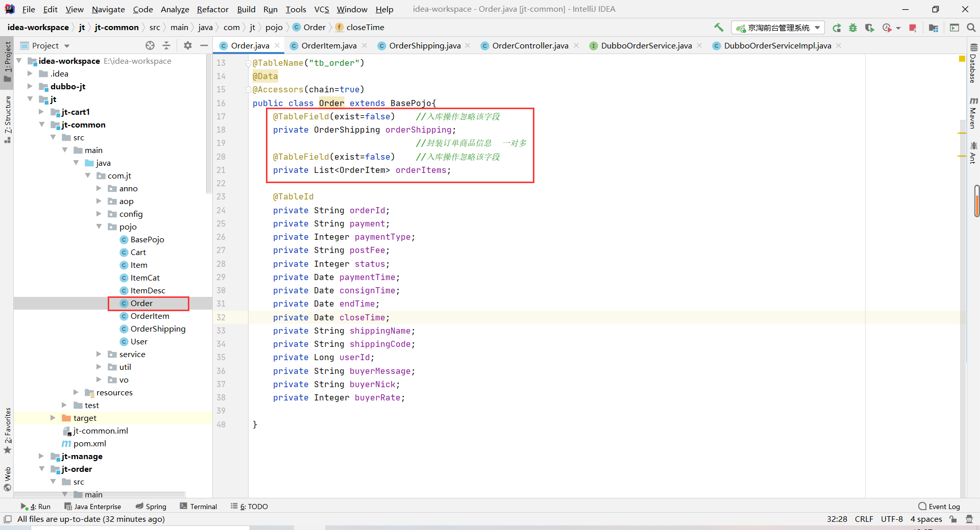Open the VCS menu
Image resolution: width=980 pixels, height=530 pixels.
coord(322,9)
